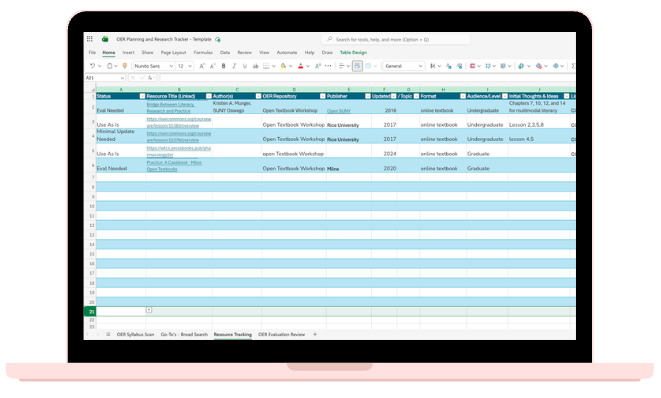Switch to the Formulas ribbon tab
The width and height of the screenshot is (661, 398).
coord(203,52)
